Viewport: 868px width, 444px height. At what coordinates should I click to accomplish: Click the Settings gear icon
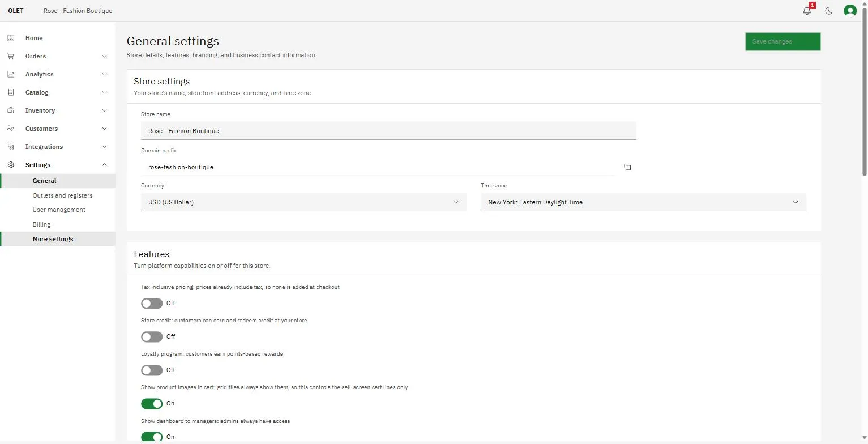coord(11,165)
